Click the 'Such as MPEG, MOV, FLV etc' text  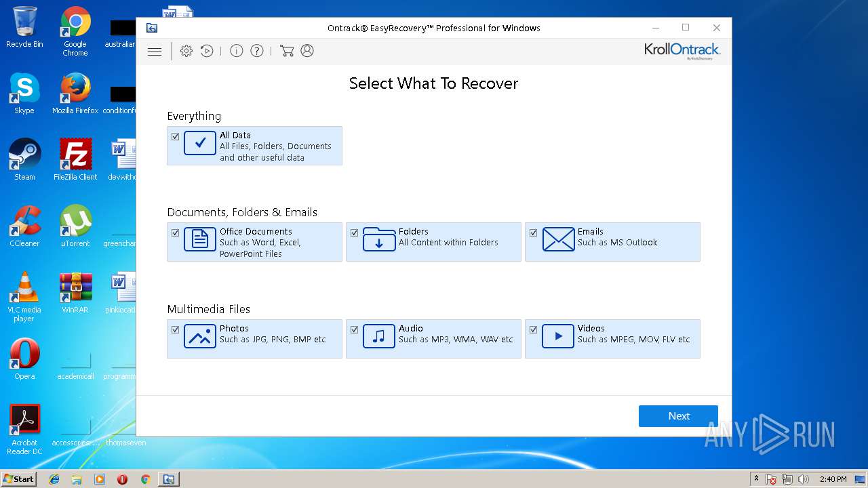(x=634, y=339)
